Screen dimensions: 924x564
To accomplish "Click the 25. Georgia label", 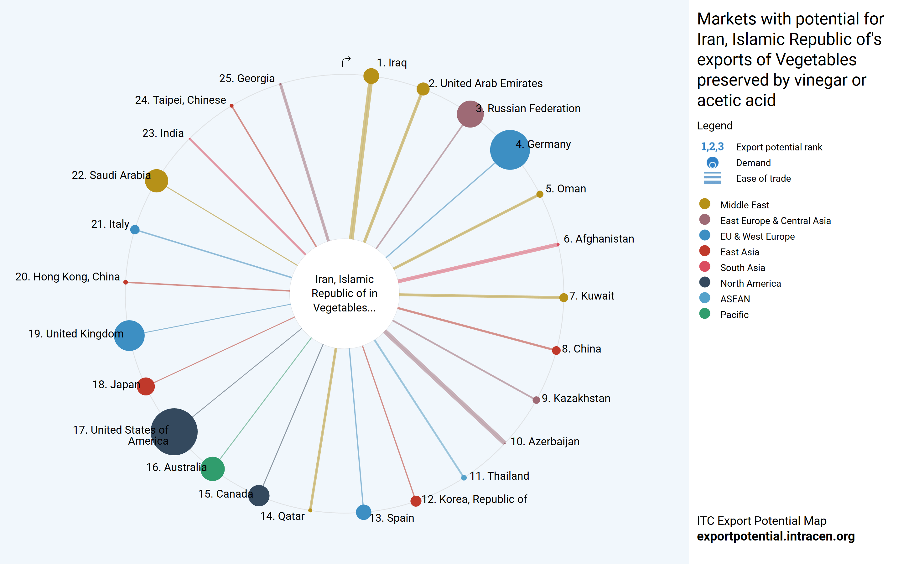I will [247, 78].
